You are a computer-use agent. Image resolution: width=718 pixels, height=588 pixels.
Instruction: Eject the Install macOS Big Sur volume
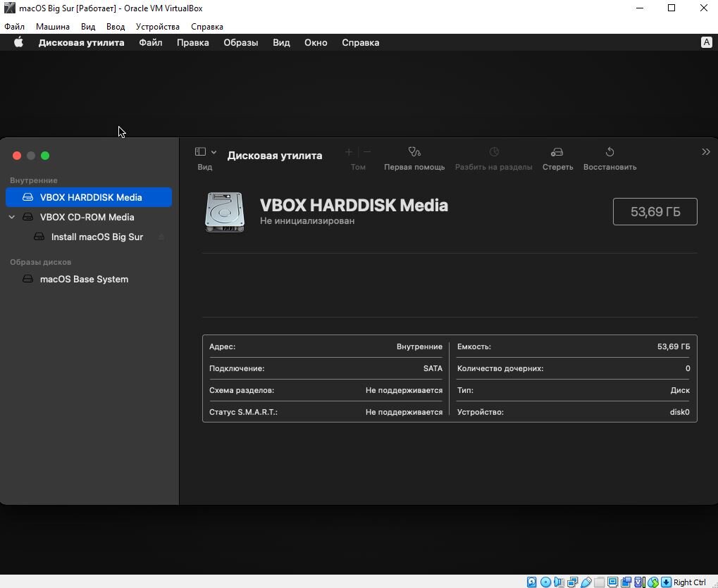(161, 237)
